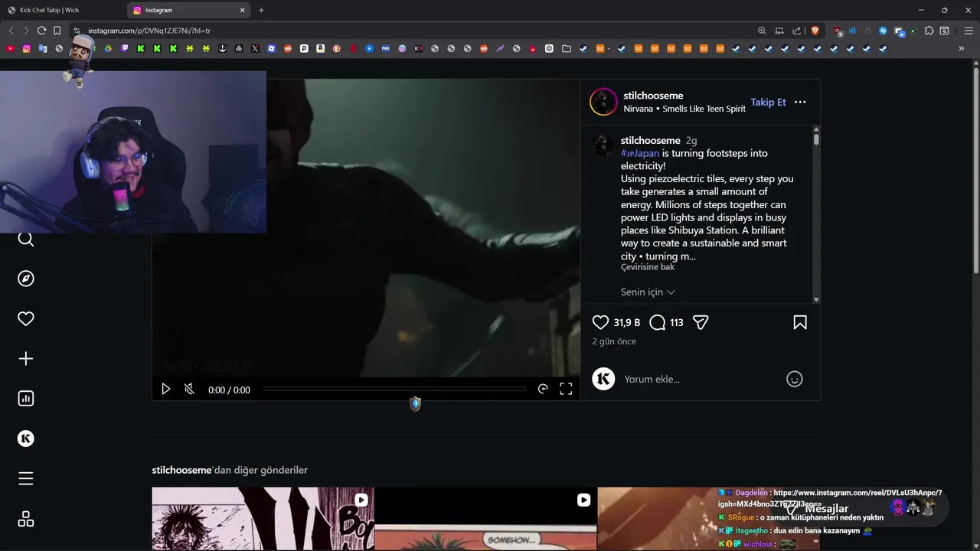
Task: Open Brave Shields lion icon
Action: pos(815,31)
